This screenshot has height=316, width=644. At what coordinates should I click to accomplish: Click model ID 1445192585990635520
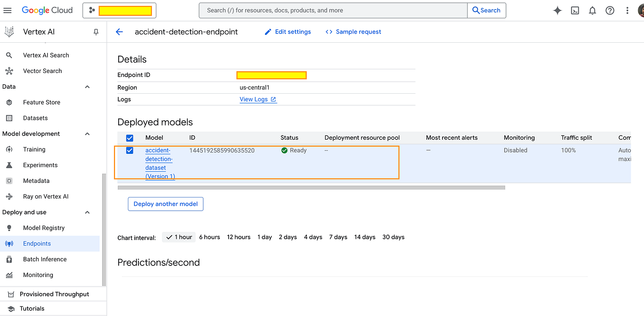[x=222, y=150]
